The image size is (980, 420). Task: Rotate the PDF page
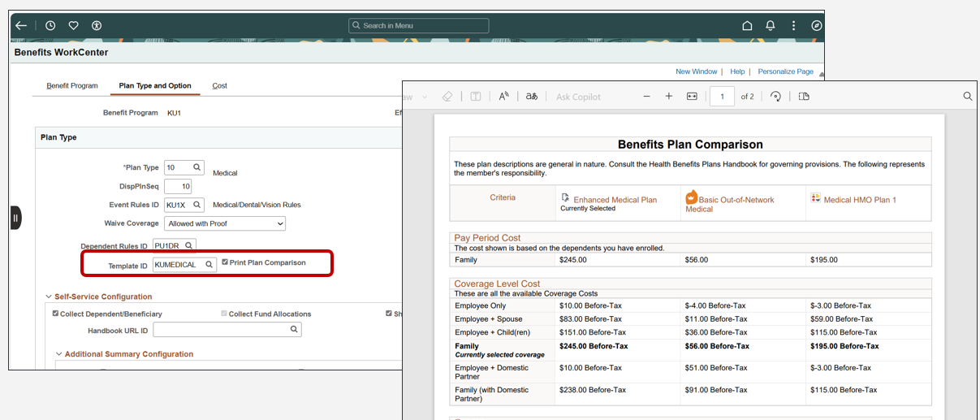[775, 96]
